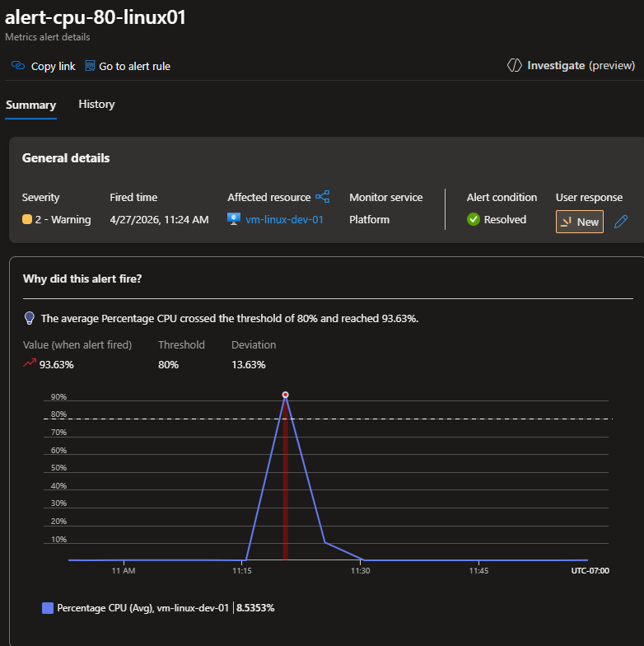The height and width of the screenshot is (646, 644).
Task: Open resource topology icon beside Affected resource
Action: (323, 197)
